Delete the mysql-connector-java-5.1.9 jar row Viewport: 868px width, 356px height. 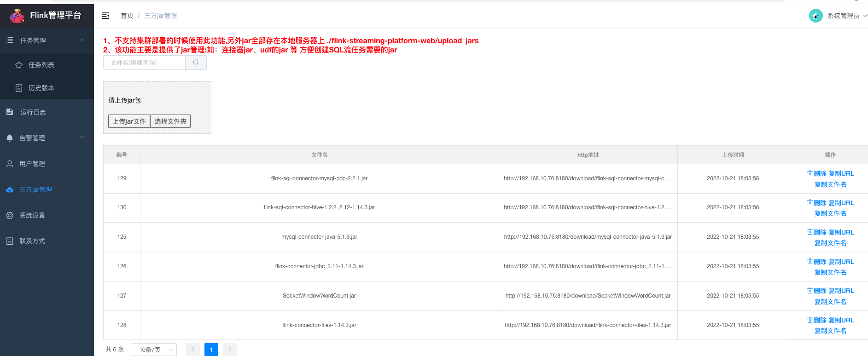(817, 232)
